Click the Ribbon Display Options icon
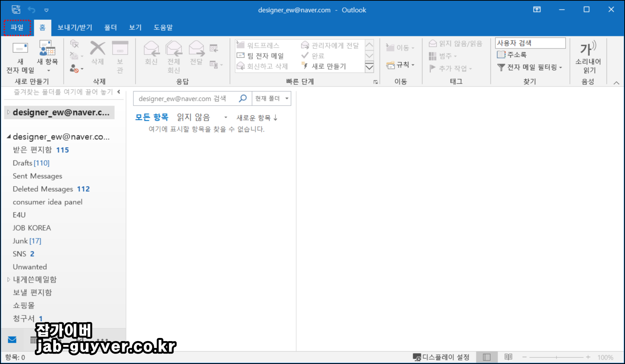Screen dimensions: 625x364 pos(537,10)
